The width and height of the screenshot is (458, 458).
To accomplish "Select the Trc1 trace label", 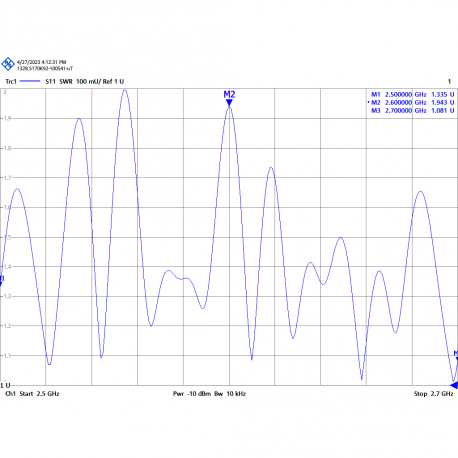I will tap(11, 81).
